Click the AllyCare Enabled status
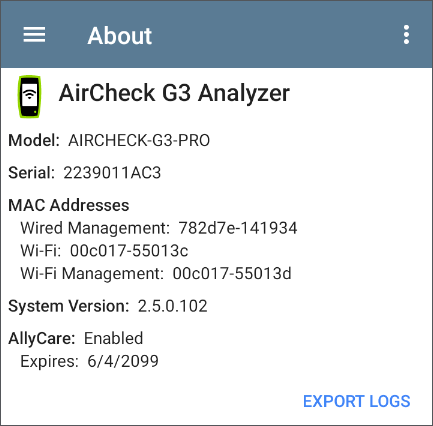This screenshot has width=433, height=426. [113, 338]
